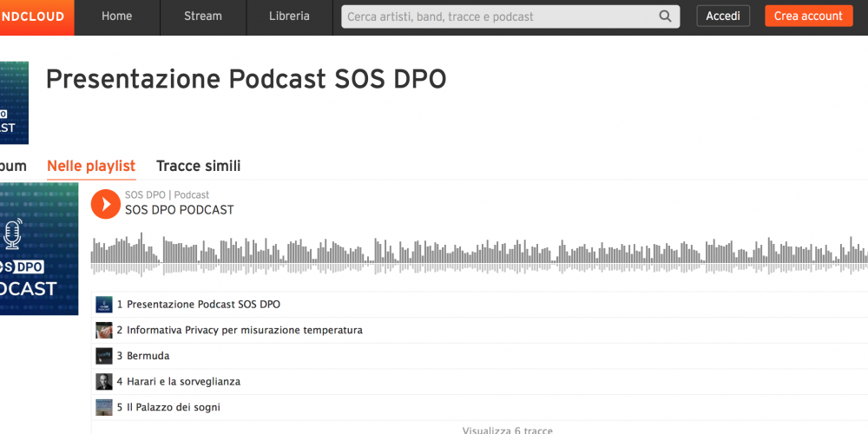This screenshot has width=868, height=434.
Task: Switch to the Tracce simili tab
Action: (x=198, y=166)
